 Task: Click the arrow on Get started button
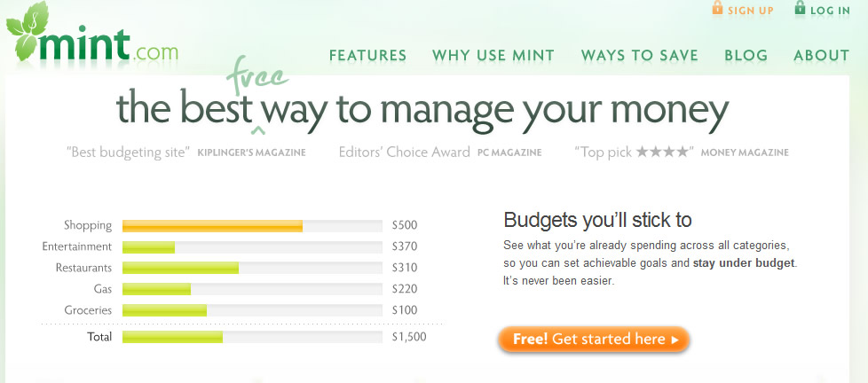[675, 340]
